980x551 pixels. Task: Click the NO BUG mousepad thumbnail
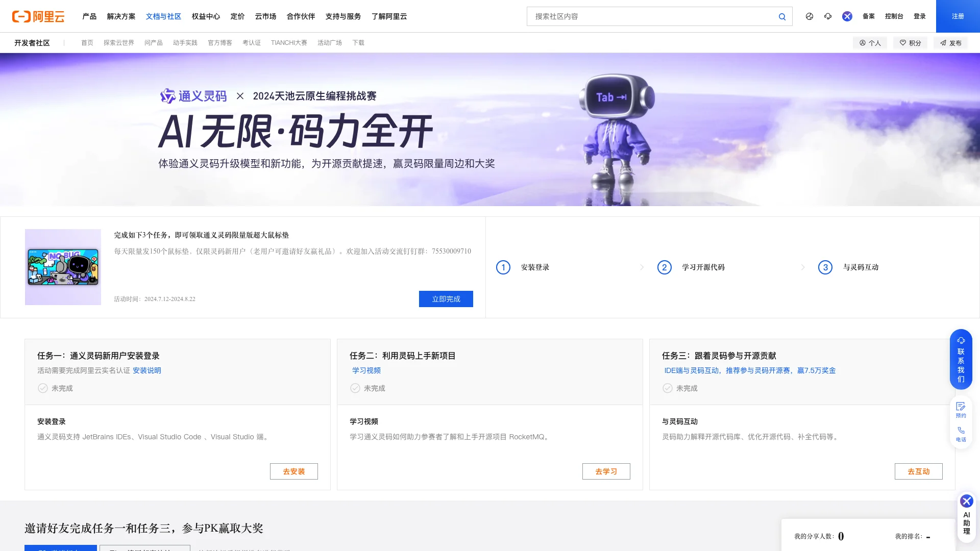pos(63,267)
